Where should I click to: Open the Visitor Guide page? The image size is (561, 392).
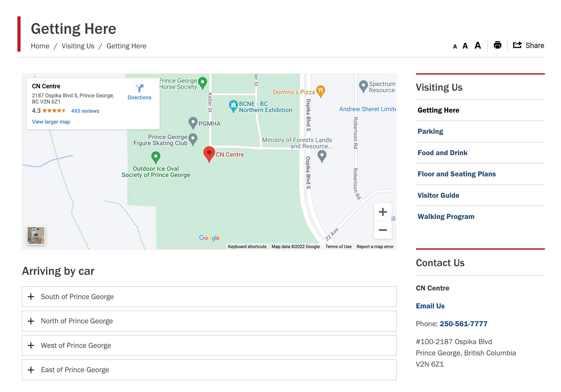click(x=438, y=195)
